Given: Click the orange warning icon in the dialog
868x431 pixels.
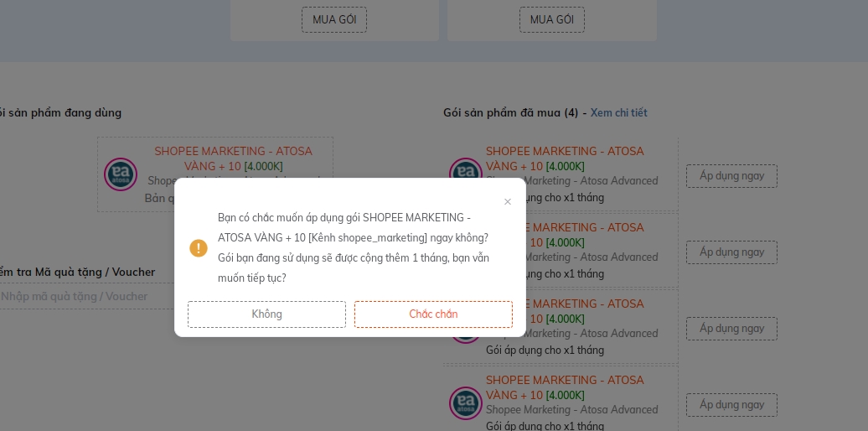Looking at the screenshot, I should (199, 248).
